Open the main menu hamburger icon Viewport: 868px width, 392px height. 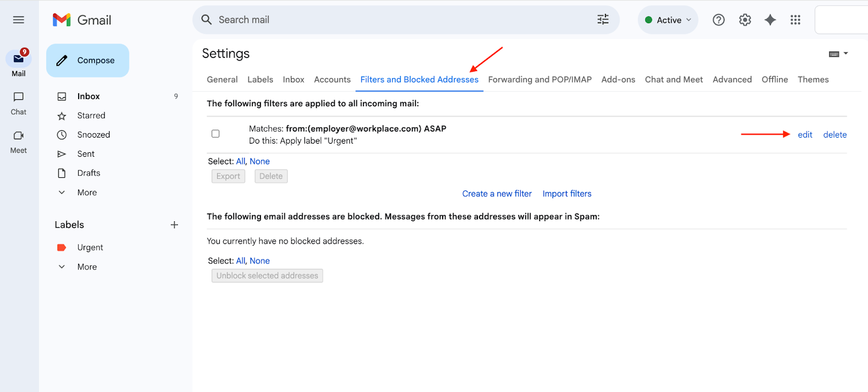pos(18,20)
